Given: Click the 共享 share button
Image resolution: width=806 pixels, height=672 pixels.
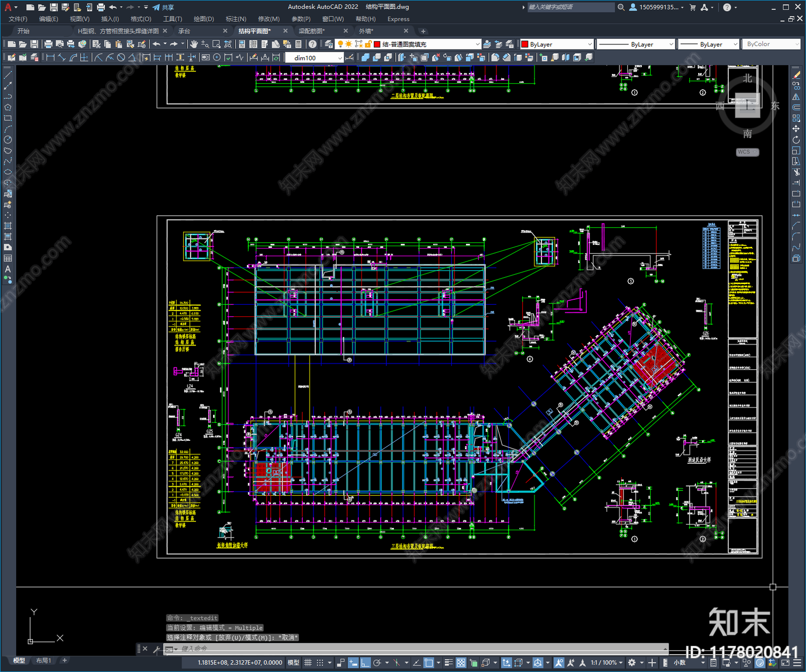Looking at the screenshot, I should point(163,7).
